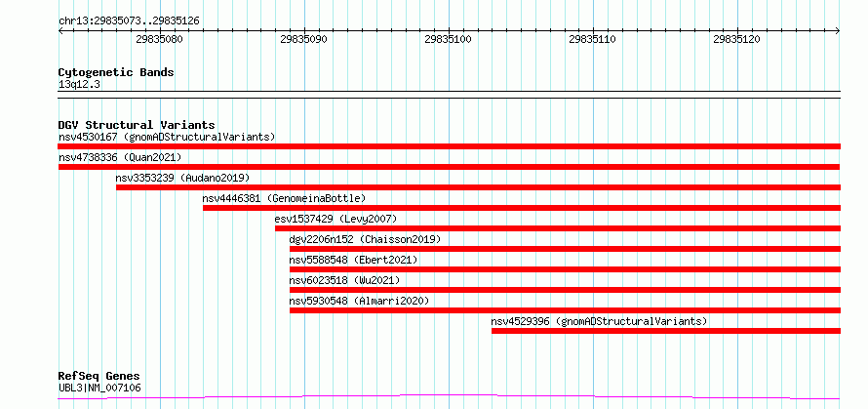Screen dimensions: 868x409
Task: Click the nsv4530167 (gnomADStructuralVariants) label
Action: (167, 137)
